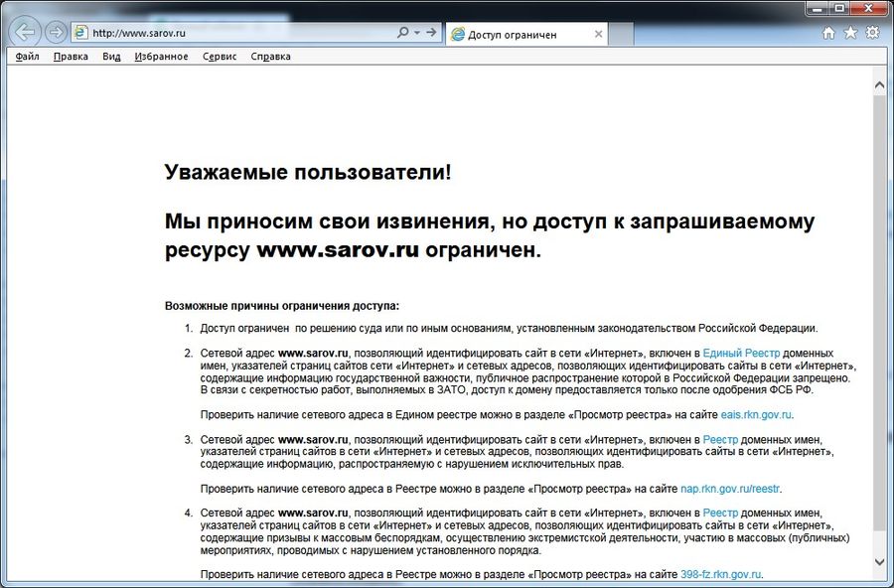Click the Back navigation arrow
894x588 pixels.
[x=23, y=33]
